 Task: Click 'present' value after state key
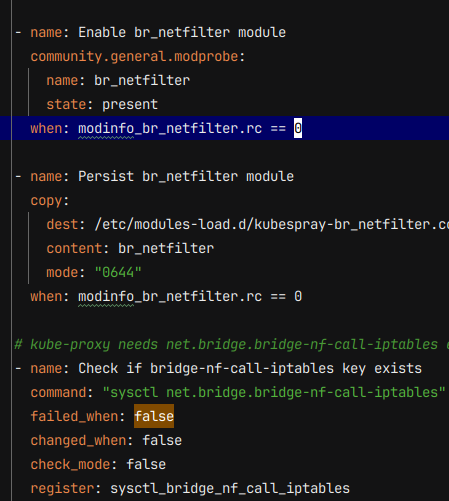130,105
